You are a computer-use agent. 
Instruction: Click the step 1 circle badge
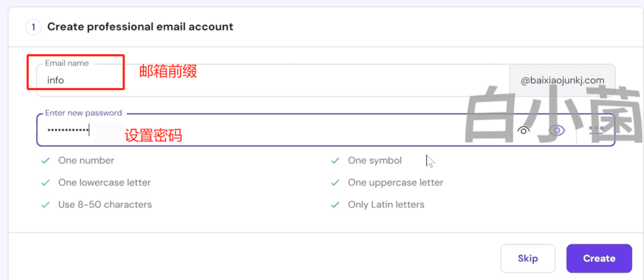pos(33,28)
